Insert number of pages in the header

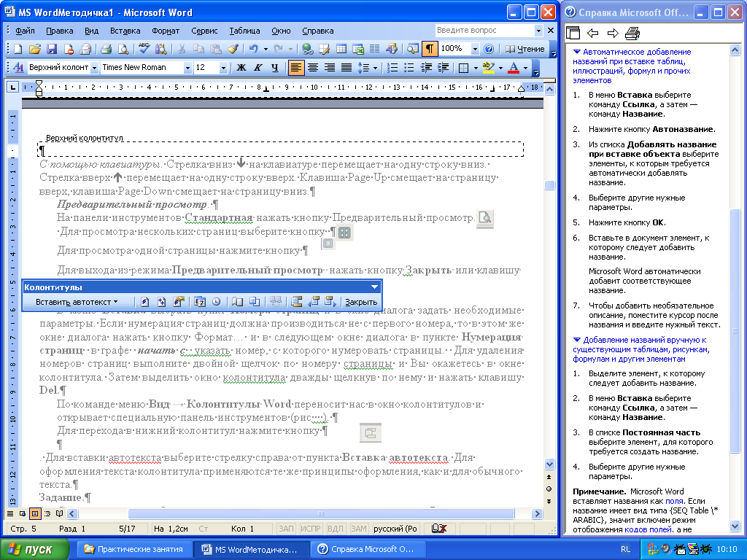(162, 301)
